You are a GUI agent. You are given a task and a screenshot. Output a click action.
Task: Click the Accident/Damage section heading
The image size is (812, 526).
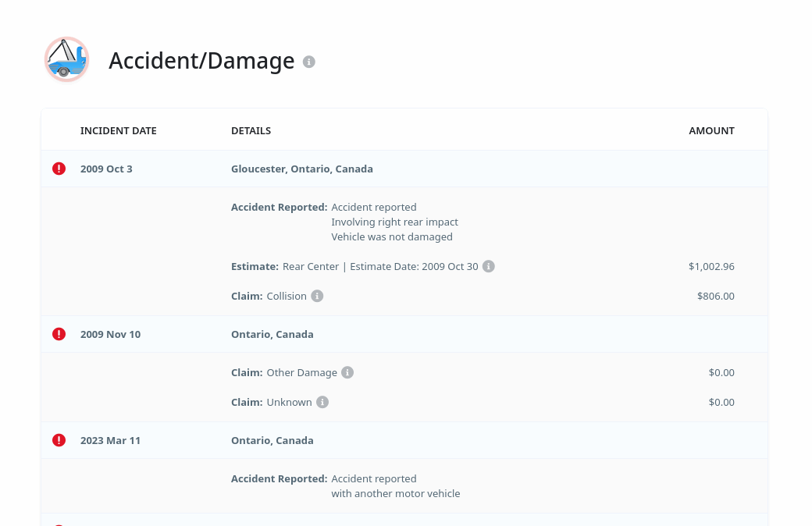click(x=201, y=61)
